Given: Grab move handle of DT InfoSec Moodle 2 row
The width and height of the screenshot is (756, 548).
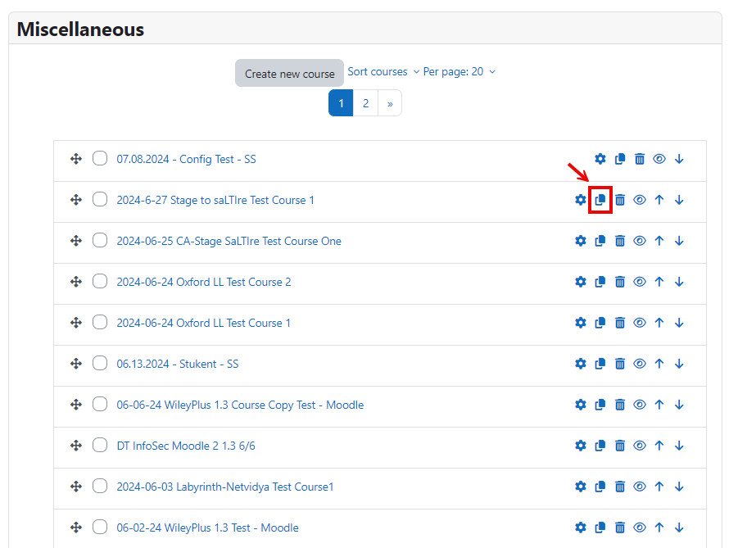Looking at the screenshot, I should tap(75, 446).
